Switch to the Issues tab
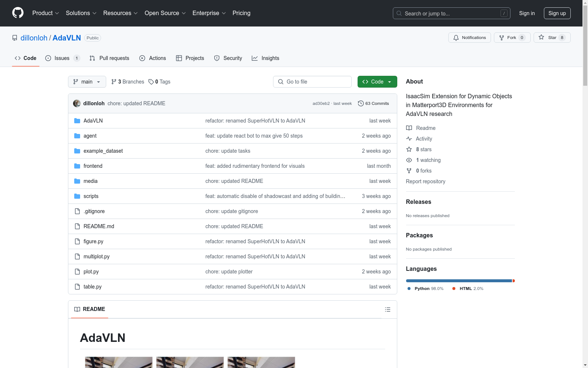Screen dimensions: 588x368 click(62, 58)
